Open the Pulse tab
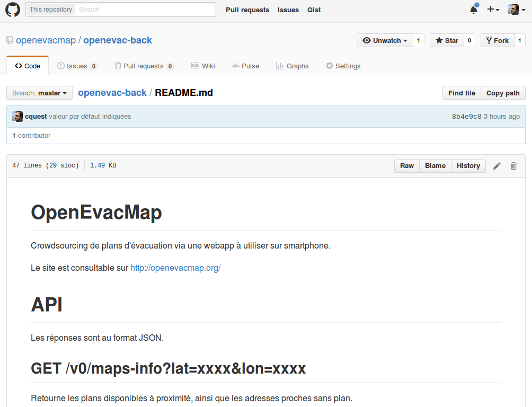 click(245, 66)
